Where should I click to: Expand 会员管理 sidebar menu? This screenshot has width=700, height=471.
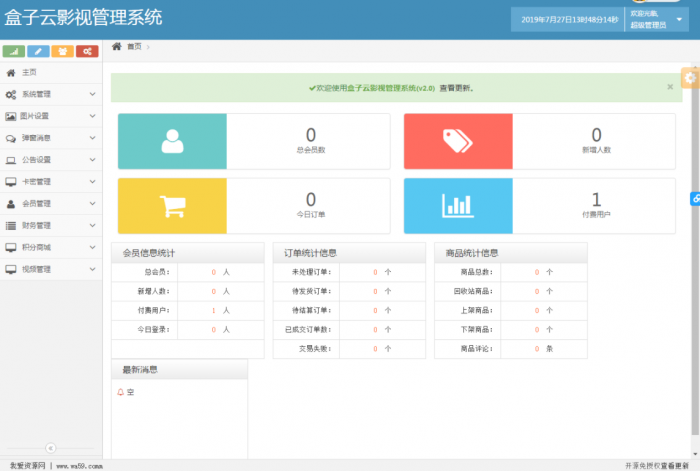click(x=50, y=203)
